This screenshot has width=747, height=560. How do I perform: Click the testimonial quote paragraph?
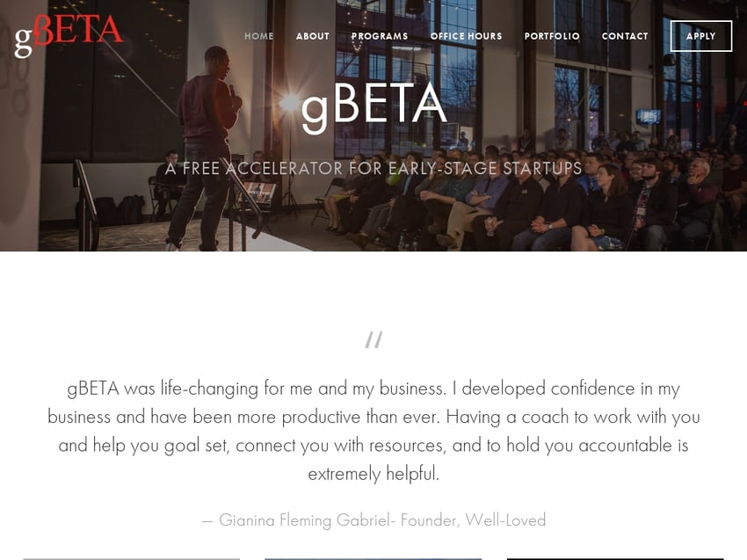373,431
